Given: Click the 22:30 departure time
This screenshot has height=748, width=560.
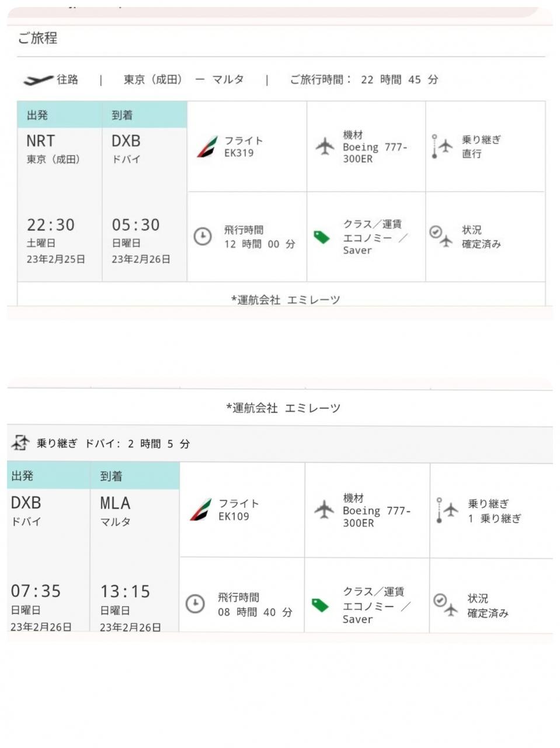Looking at the screenshot, I should click(50, 225).
